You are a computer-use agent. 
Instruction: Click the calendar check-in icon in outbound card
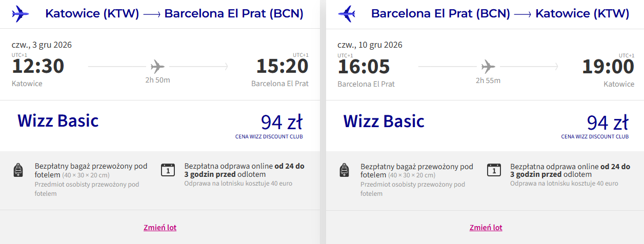coord(168,170)
